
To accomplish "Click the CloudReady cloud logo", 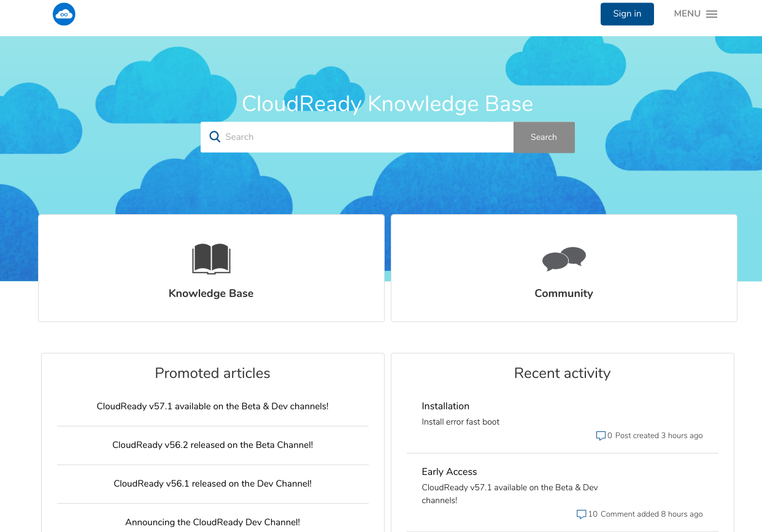I will coord(64,13).
